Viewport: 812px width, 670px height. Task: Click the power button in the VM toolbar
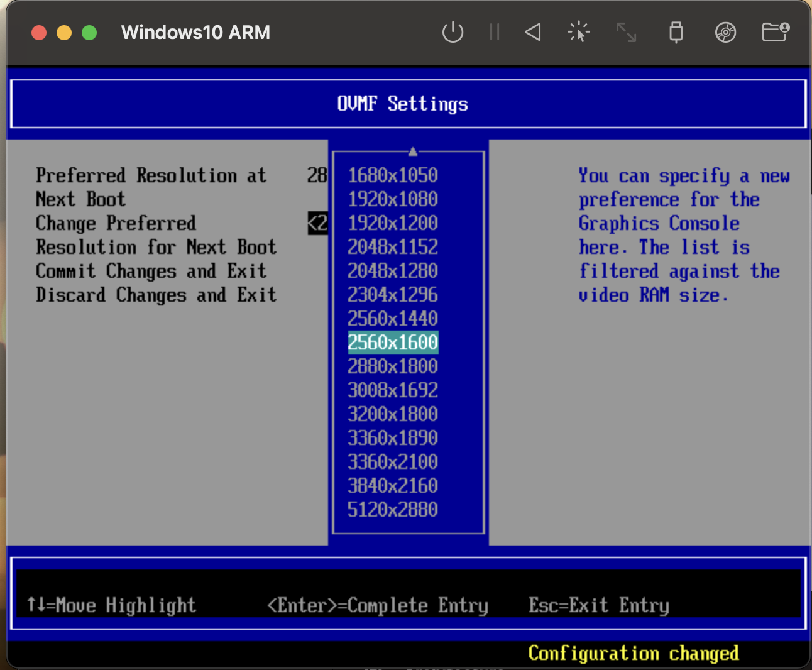coord(453,32)
